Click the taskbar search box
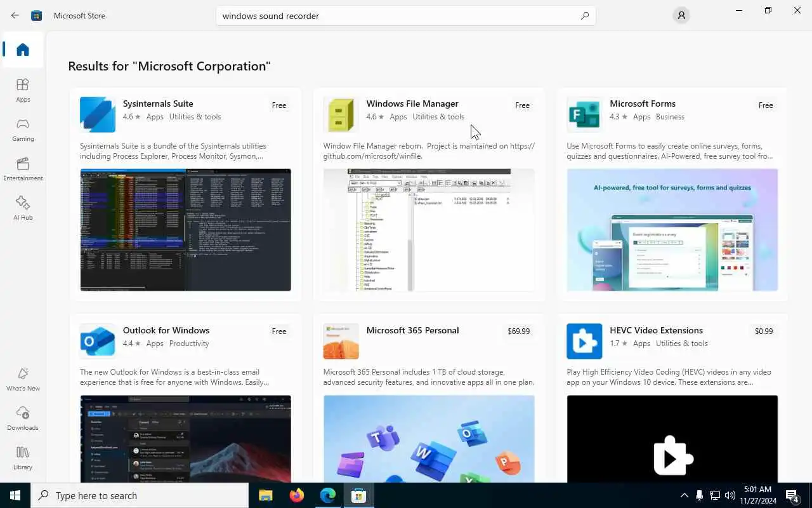The height and width of the screenshot is (508, 812). coord(140,495)
